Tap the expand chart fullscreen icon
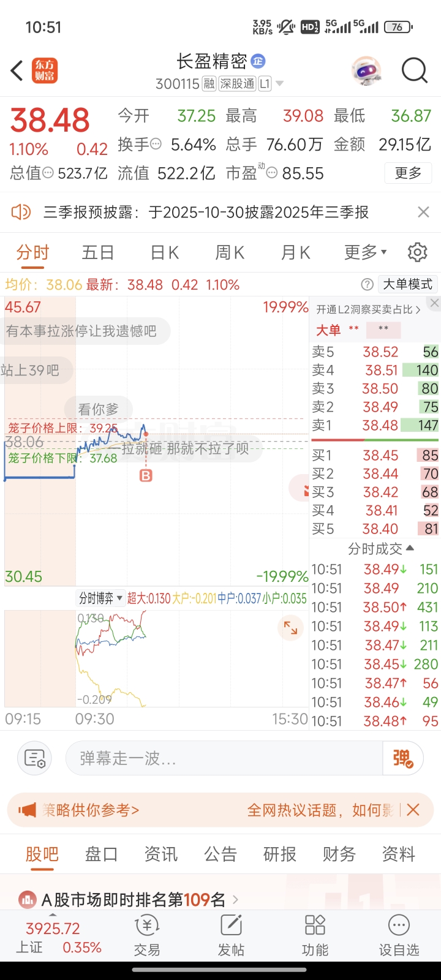 [x=290, y=628]
